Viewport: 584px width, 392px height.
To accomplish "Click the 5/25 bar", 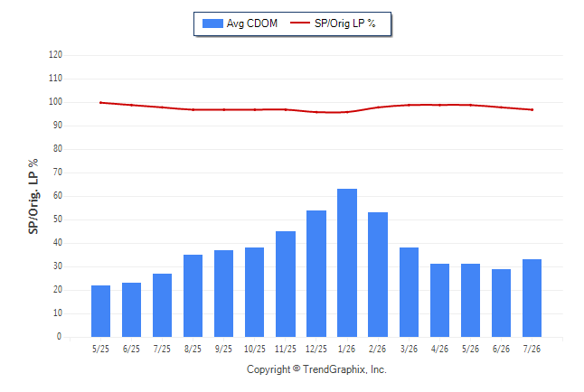I will click(100, 312).
